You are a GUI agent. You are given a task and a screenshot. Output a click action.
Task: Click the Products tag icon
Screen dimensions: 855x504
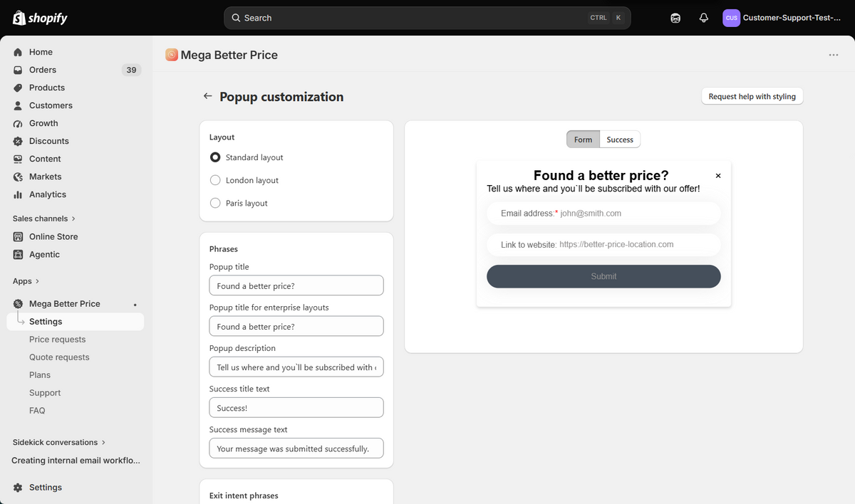coord(18,88)
